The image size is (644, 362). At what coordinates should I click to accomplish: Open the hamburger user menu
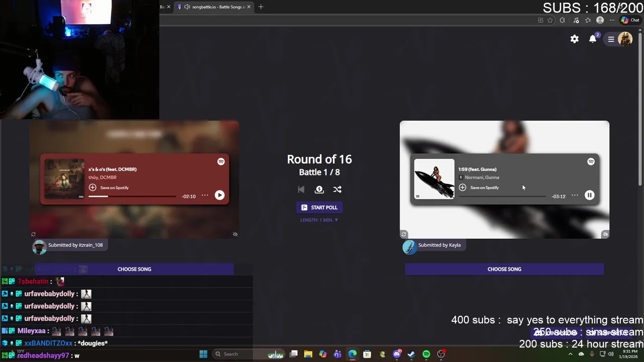[611, 39]
